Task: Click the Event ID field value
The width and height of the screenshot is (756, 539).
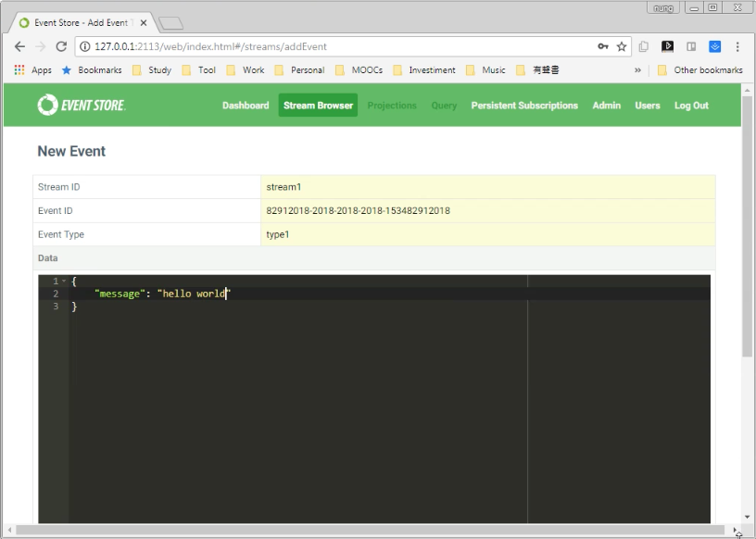Action: point(488,210)
